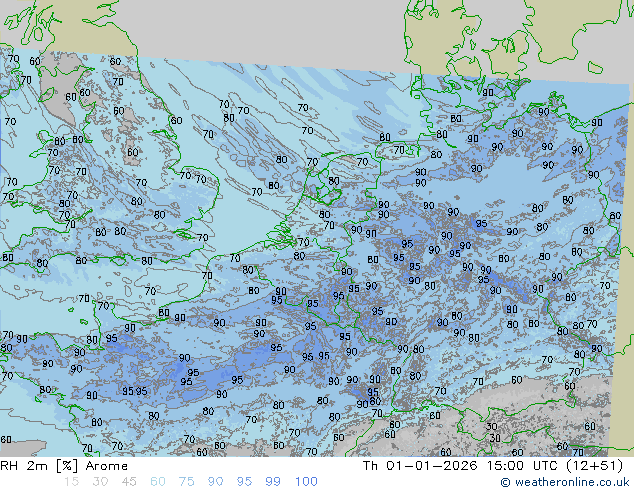Click the legend value 100
This screenshot has height=490, width=634.
coord(306,482)
